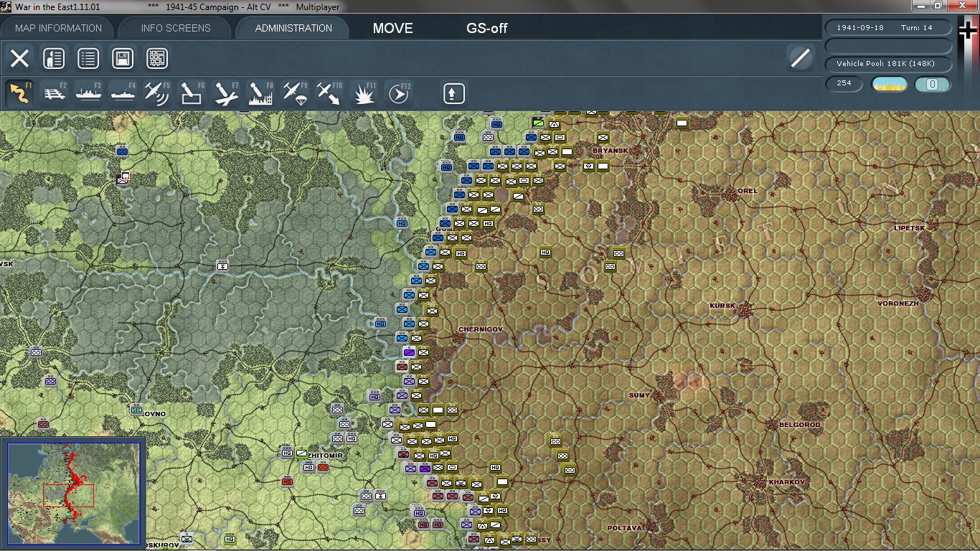Choose Bomb airfield mode (F7)

226,93
